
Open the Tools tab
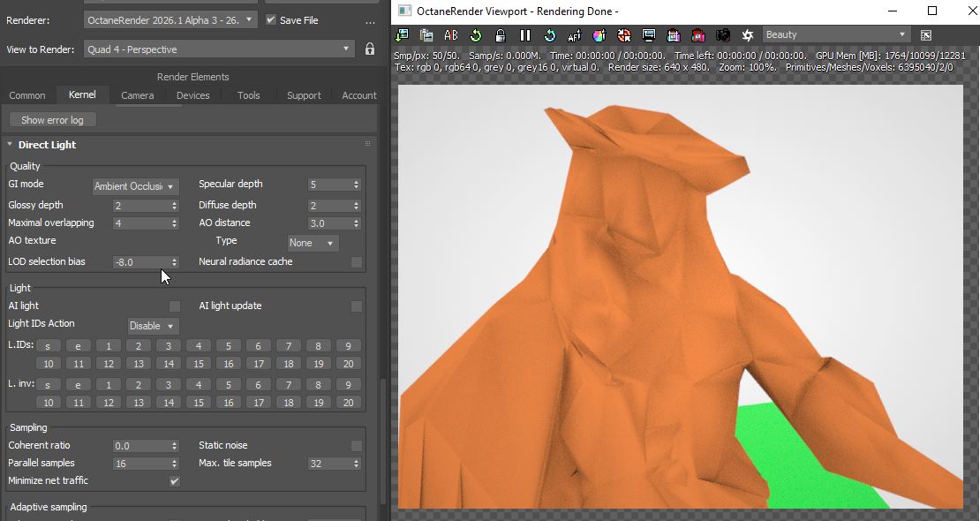pyautogui.click(x=248, y=95)
